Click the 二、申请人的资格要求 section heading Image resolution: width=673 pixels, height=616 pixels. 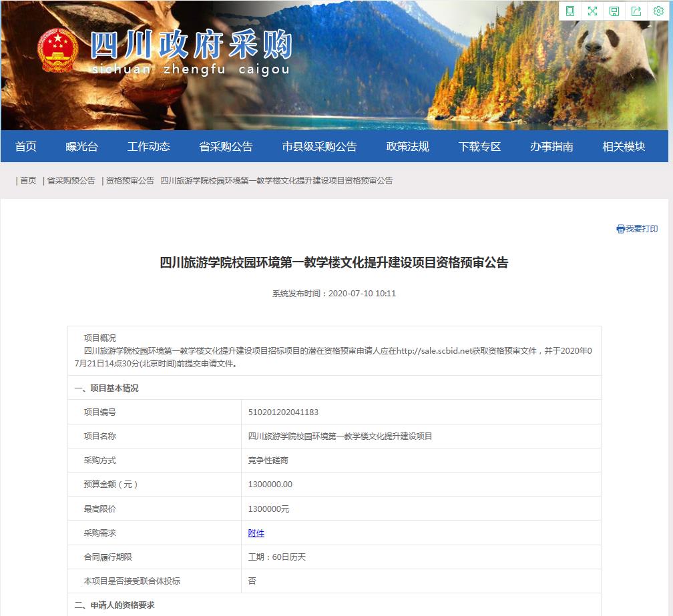115,605
